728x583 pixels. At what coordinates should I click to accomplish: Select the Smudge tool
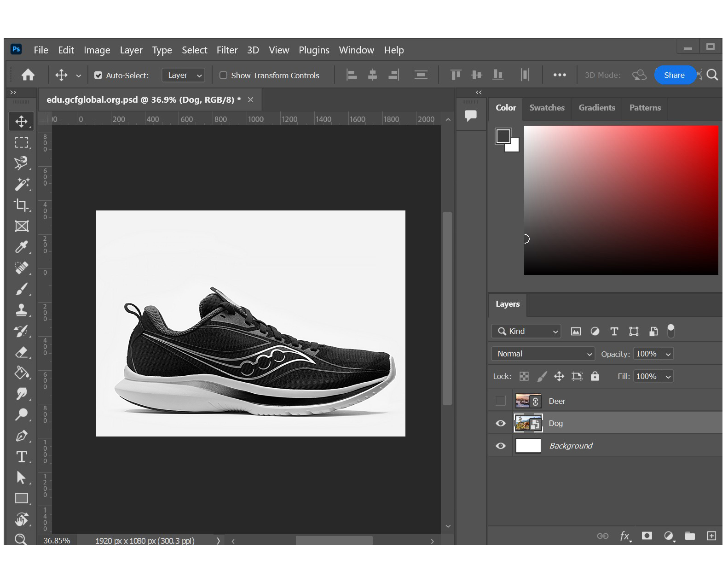21,394
